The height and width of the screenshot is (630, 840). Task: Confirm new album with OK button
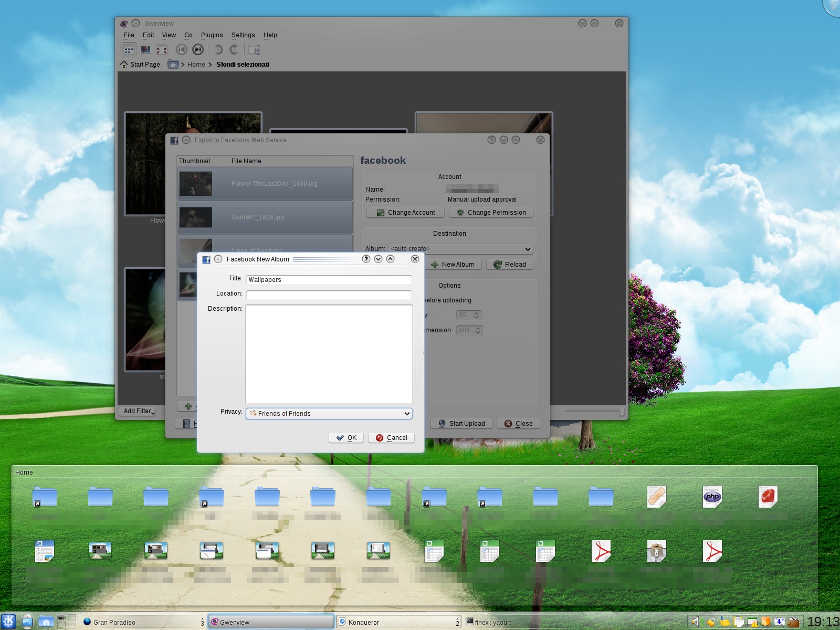click(x=346, y=438)
